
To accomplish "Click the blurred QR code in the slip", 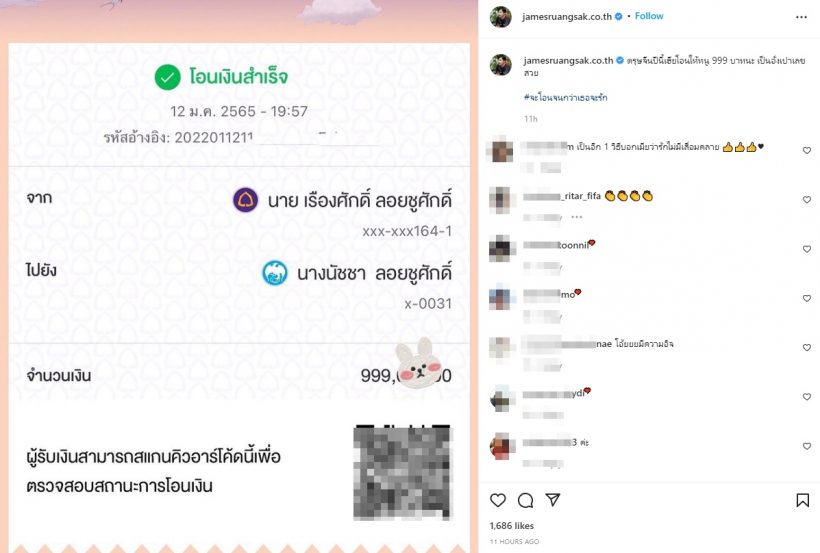I will pyautogui.click(x=402, y=472).
